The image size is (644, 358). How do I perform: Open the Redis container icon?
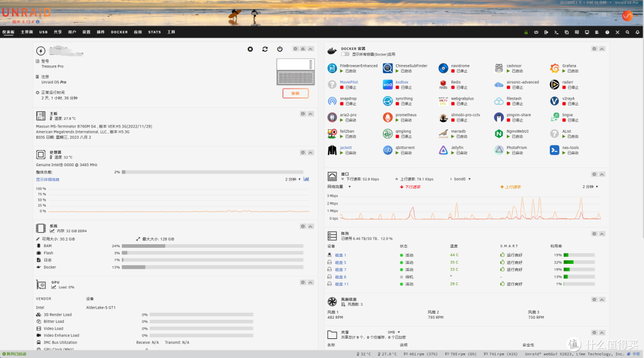443,85
